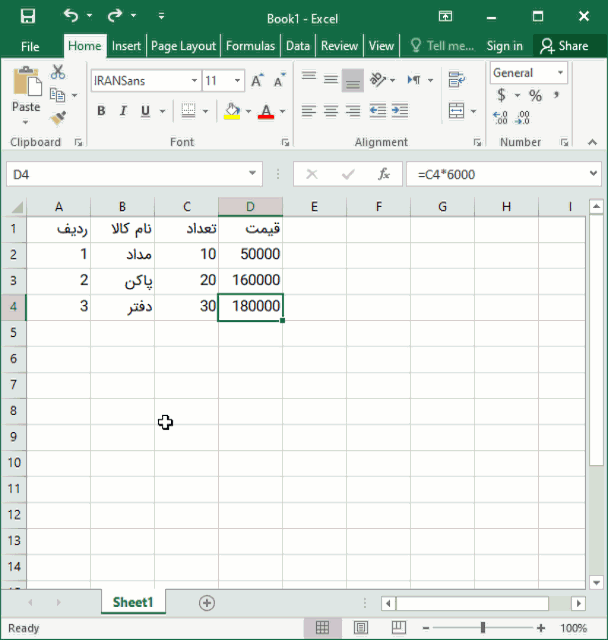The height and width of the screenshot is (640, 608).
Task: Add a new sheet with plus icon
Action: tap(207, 602)
